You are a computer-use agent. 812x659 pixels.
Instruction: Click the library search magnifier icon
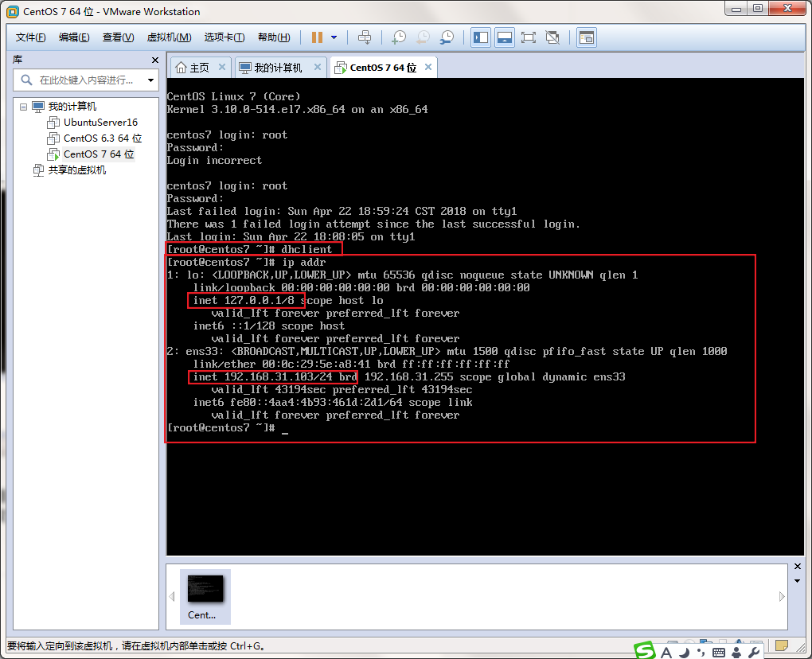[26, 80]
